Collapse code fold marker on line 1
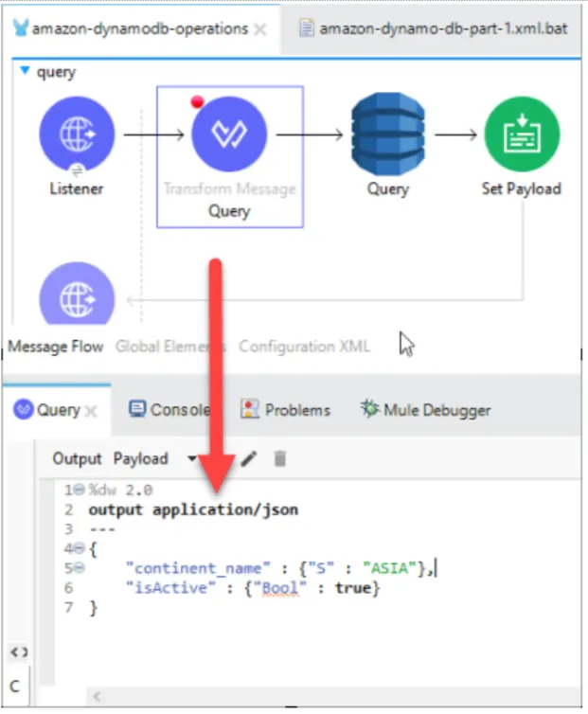 pos(80,490)
